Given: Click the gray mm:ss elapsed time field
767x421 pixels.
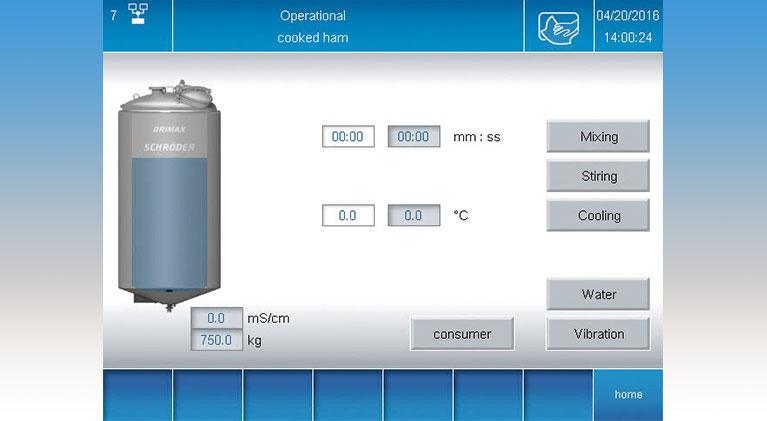Looking at the screenshot, I should (x=413, y=137).
